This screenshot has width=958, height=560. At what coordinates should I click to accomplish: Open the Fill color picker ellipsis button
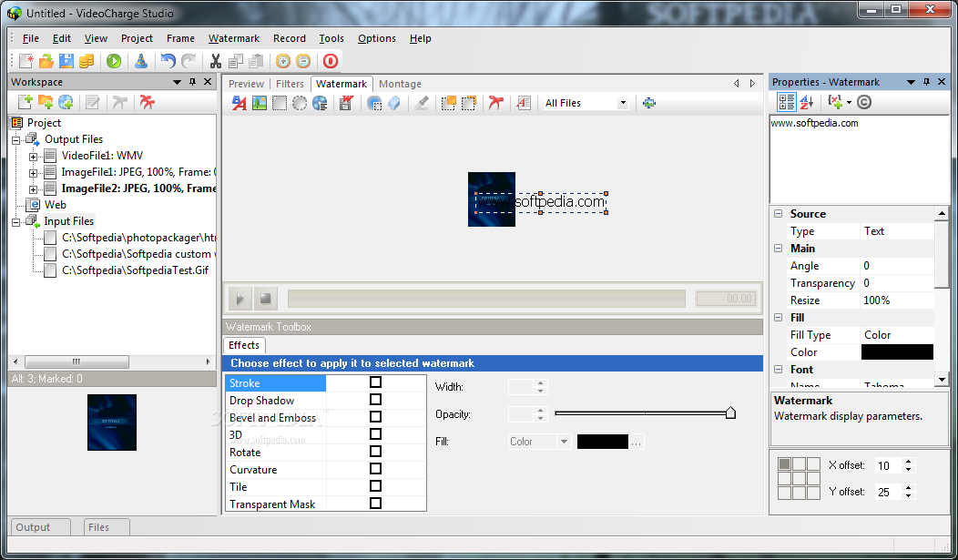[637, 442]
